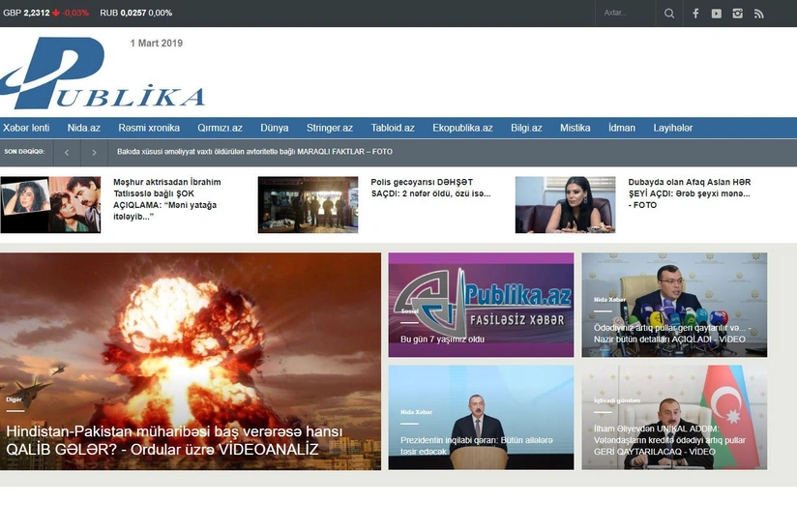
Task: Show next breaking news headline arrow
Action: (94, 152)
